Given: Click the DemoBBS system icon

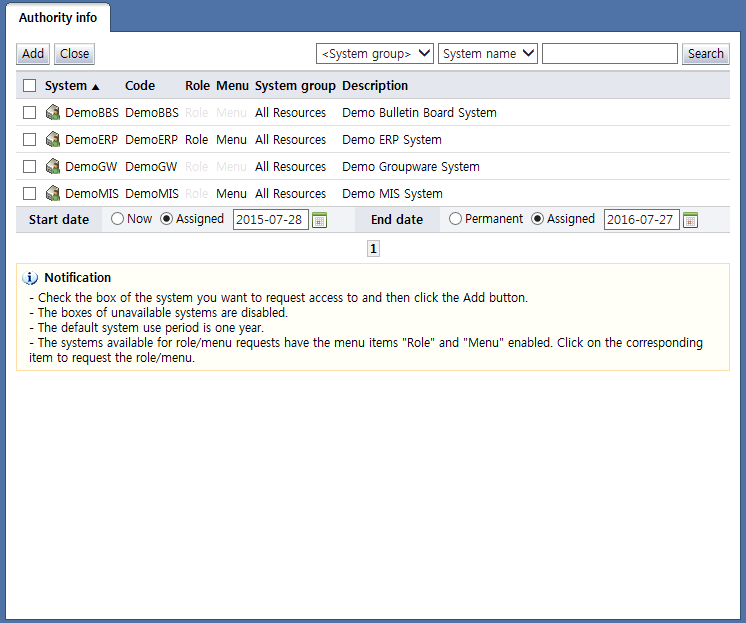Looking at the screenshot, I should coord(53,113).
